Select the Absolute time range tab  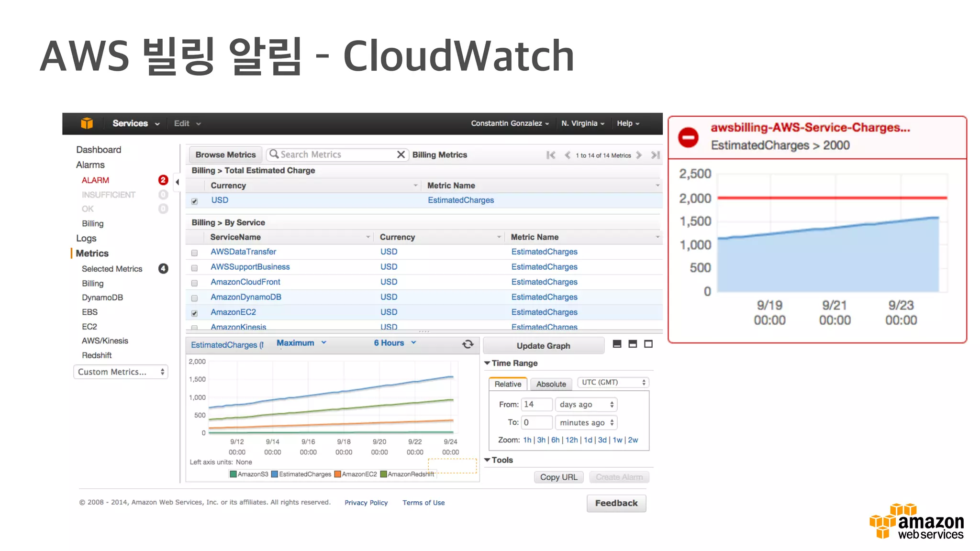(551, 384)
